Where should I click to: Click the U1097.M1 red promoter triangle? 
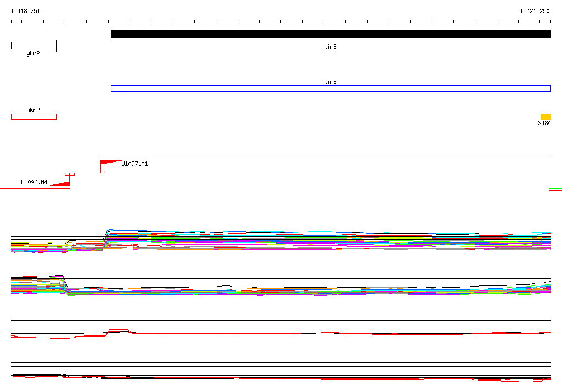[x=109, y=162]
